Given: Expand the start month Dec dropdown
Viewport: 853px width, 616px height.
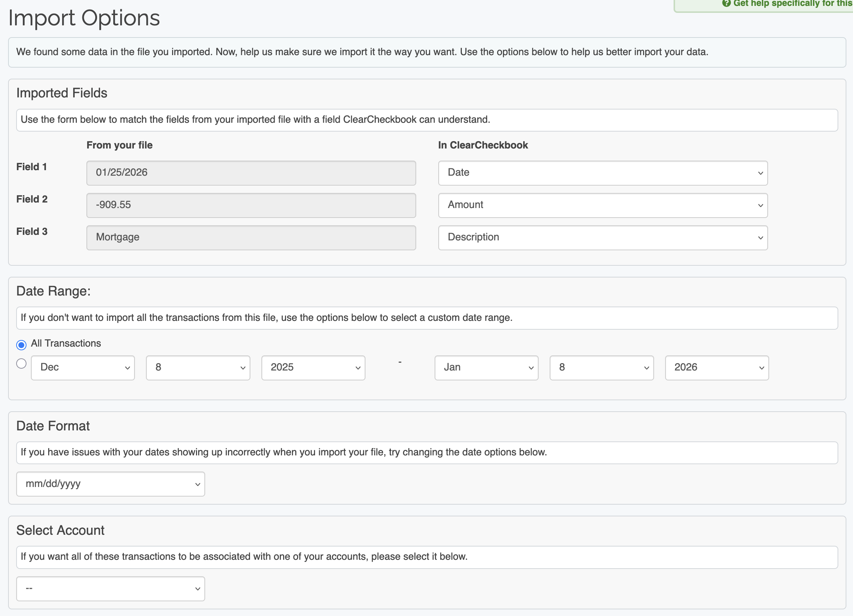Looking at the screenshot, I should (x=83, y=368).
